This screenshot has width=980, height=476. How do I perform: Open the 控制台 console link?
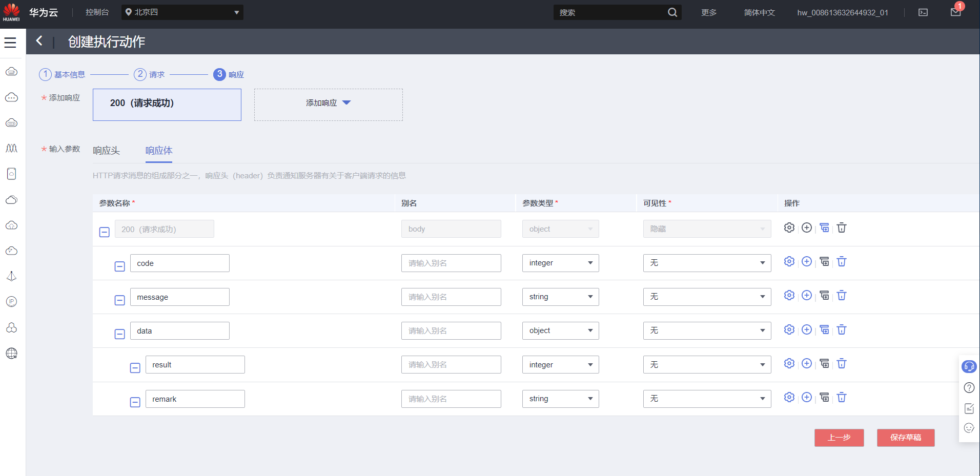[x=97, y=12]
